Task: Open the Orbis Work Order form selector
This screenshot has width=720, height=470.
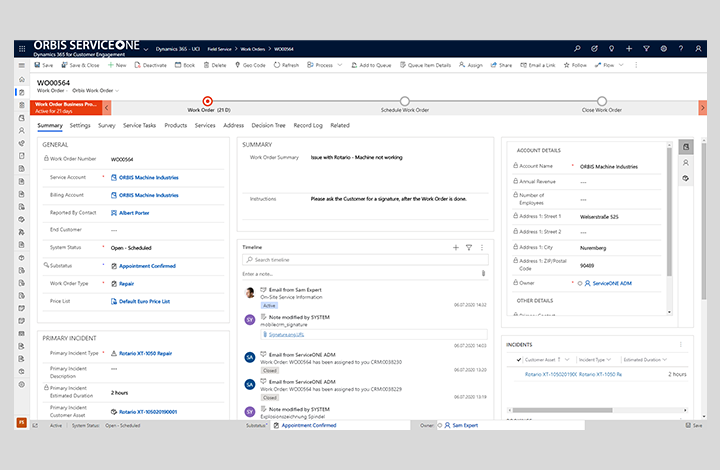Action: pos(96,90)
